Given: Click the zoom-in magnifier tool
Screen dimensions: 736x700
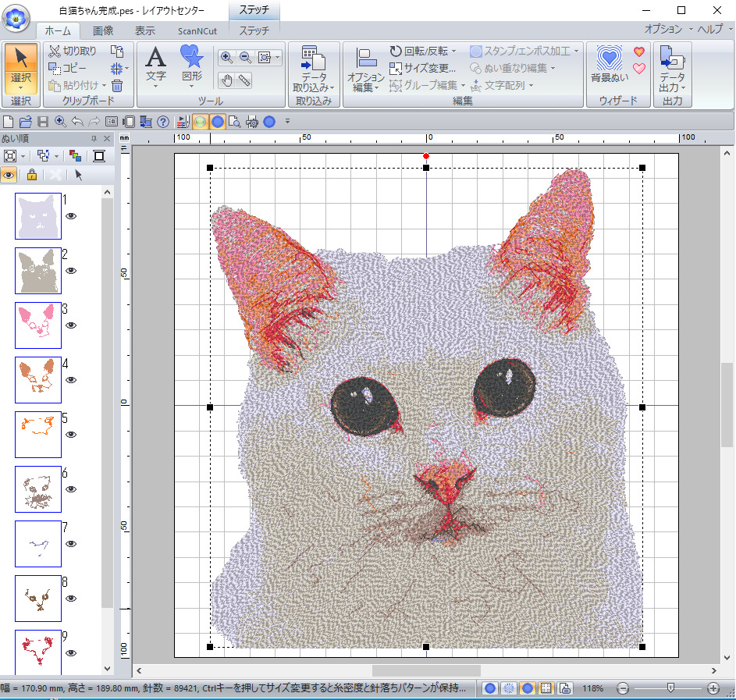Looking at the screenshot, I should coord(226,57).
